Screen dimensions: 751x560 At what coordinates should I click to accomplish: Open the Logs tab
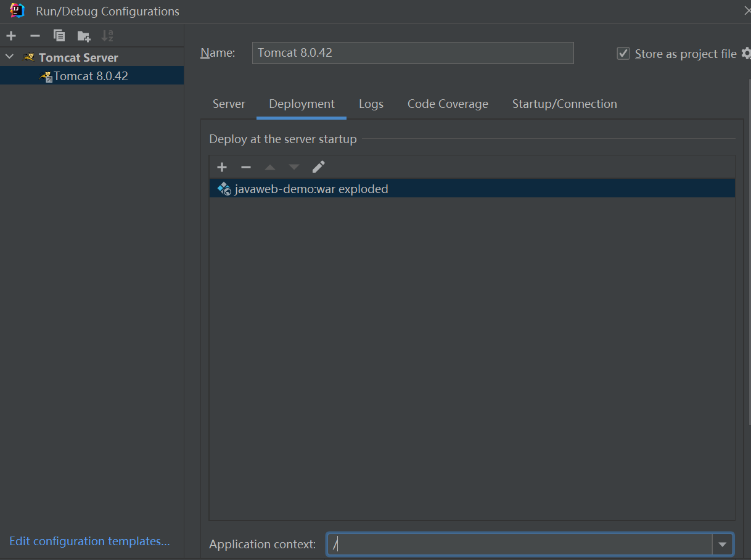pos(371,104)
